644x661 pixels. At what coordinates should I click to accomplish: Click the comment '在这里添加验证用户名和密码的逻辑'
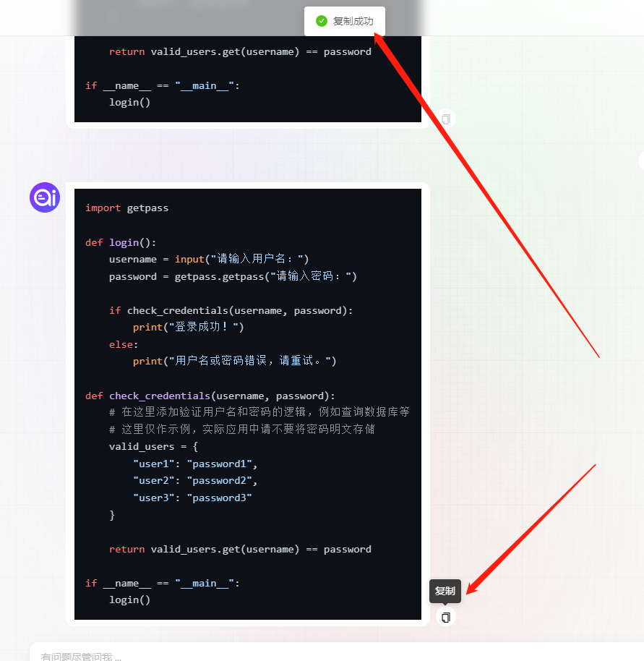click(x=259, y=412)
